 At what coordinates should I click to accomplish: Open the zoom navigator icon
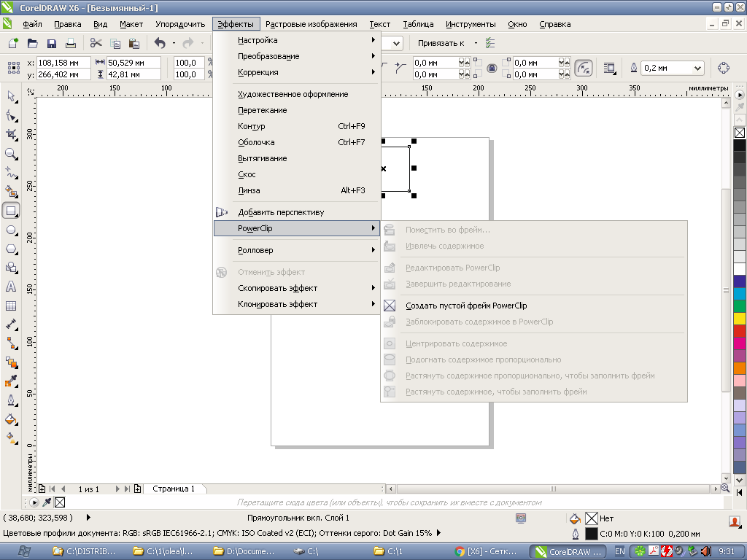[725, 488]
